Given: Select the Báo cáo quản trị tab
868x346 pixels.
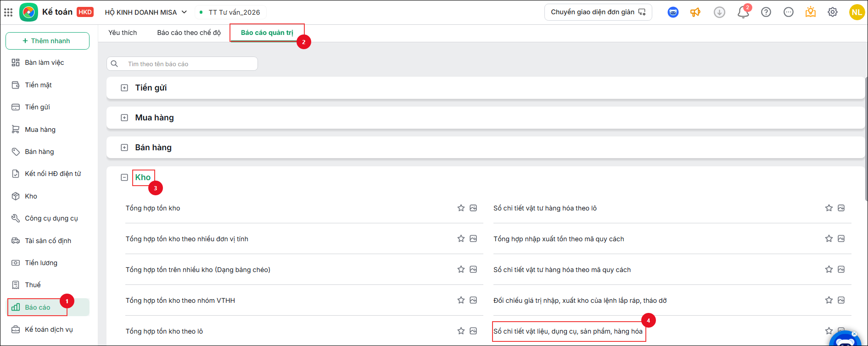Looking at the screenshot, I should point(267,33).
